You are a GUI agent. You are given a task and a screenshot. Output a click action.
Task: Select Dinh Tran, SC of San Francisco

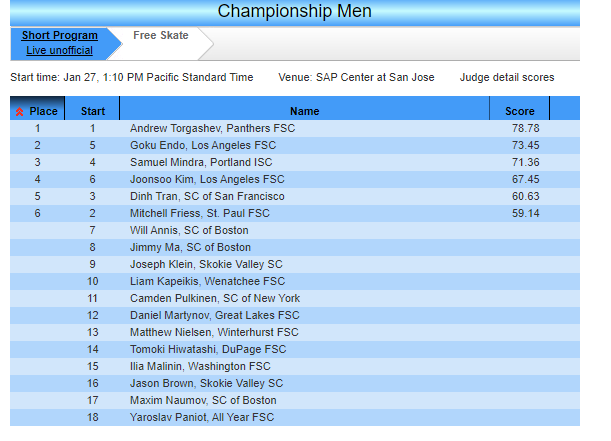click(207, 196)
